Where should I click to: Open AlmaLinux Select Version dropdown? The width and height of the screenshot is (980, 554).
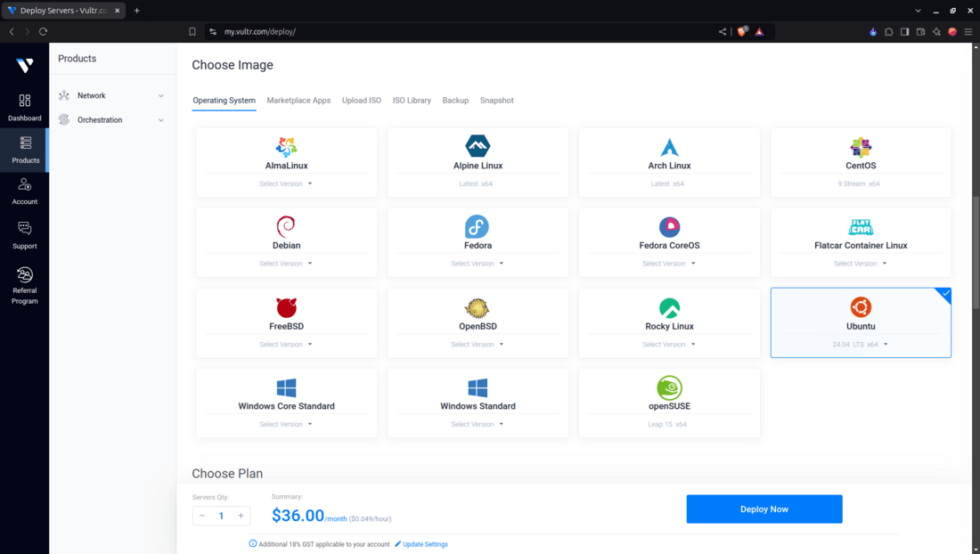pyautogui.click(x=286, y=183)
